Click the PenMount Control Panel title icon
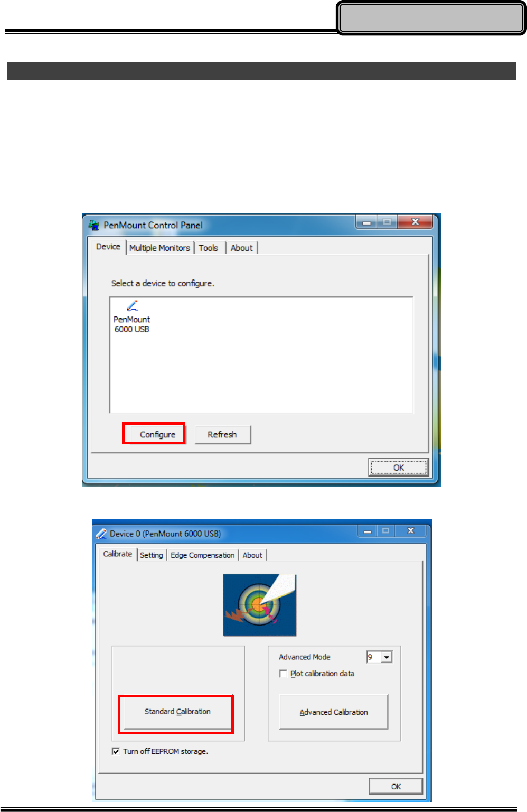The height and width of the screenshot is (812, 527). point(94,225)
